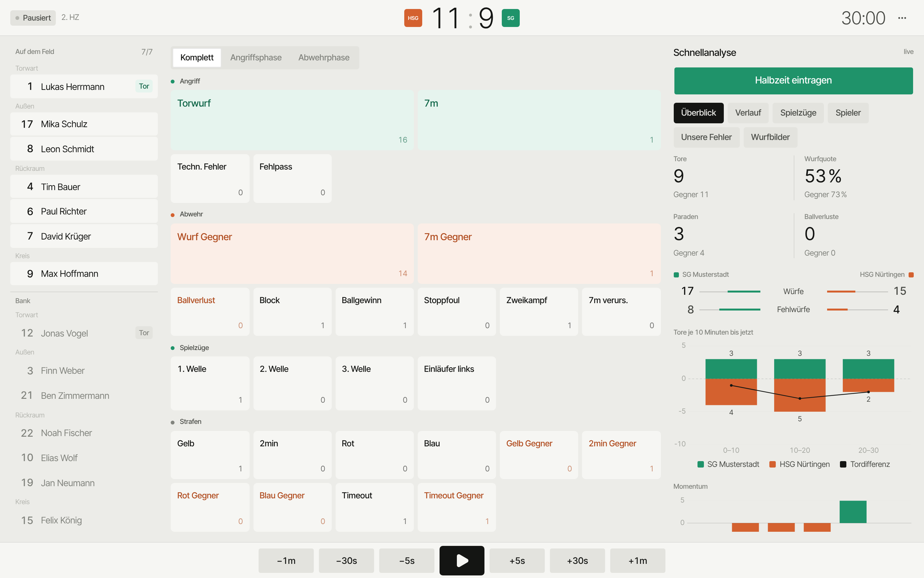Screen dimensions: 924x578
Task: Open the Spieler analysis tab
Action: point(848,113)
